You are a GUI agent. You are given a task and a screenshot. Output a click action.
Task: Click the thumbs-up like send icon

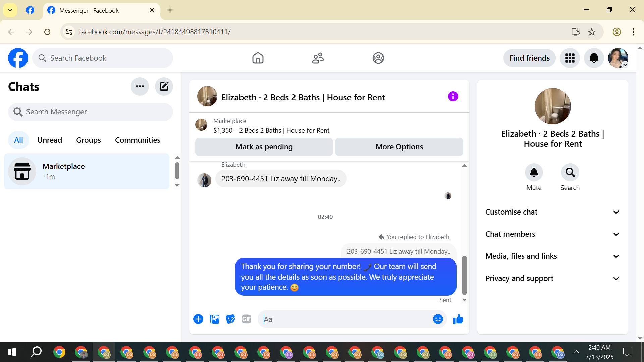[458, 319]
